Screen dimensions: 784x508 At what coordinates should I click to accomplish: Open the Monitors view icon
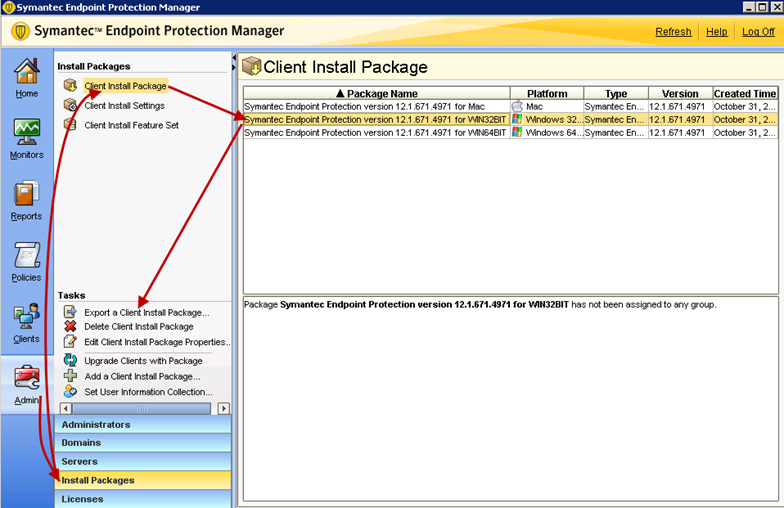[x=26, y=134]
